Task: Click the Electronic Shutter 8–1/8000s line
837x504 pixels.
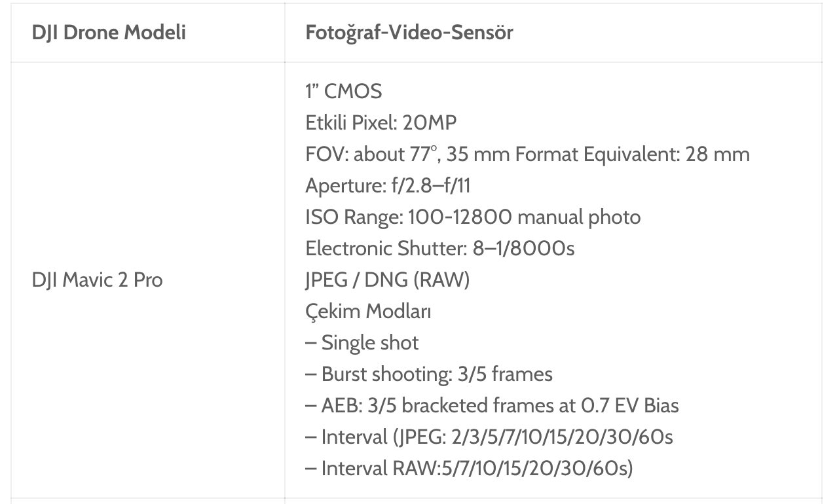Action: point(439,248)
